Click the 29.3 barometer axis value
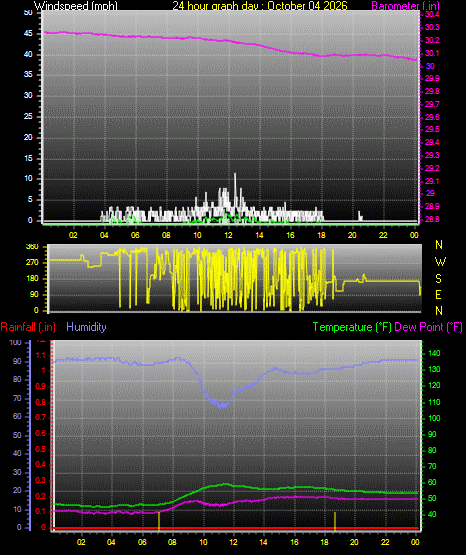This screenshot has width=466, height=555. pyautogui.click(x=432, y=155)
